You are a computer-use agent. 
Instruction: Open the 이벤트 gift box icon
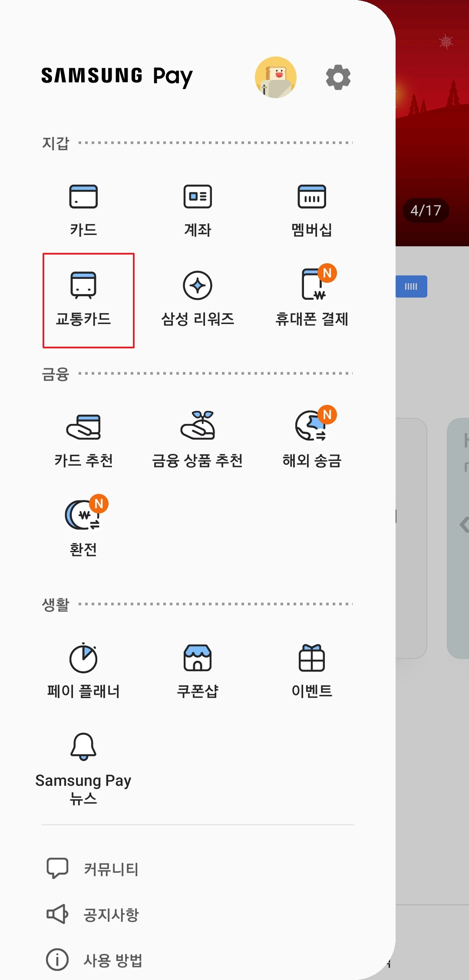(x=312, y=658)
